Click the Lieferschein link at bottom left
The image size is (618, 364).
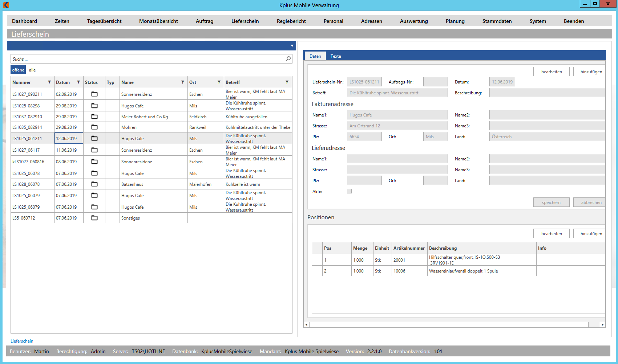click(x=22, y=341)
